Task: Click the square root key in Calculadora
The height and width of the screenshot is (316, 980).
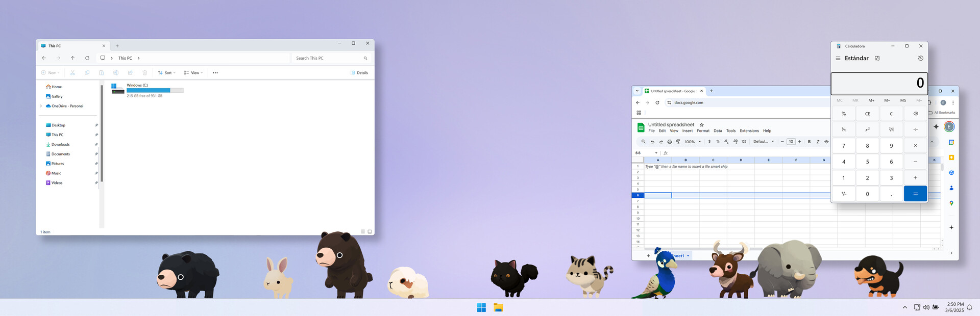Action: pyautogui.click(x=892, y=129)
